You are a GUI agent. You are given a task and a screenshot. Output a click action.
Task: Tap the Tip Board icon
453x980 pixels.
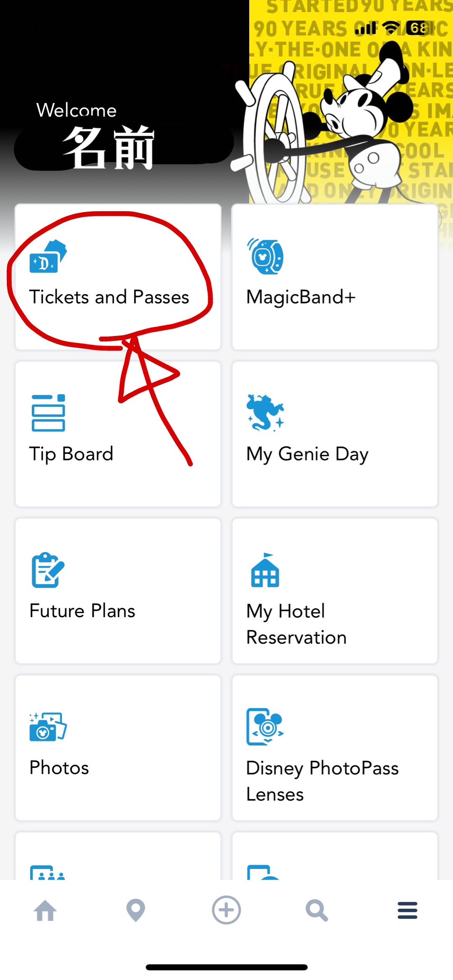48,413
